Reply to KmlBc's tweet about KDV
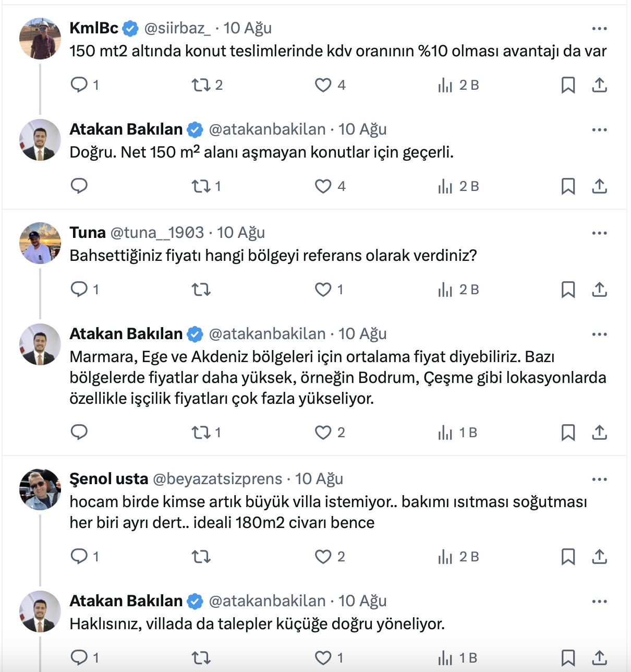631x672 pixels. click(79, 85)
